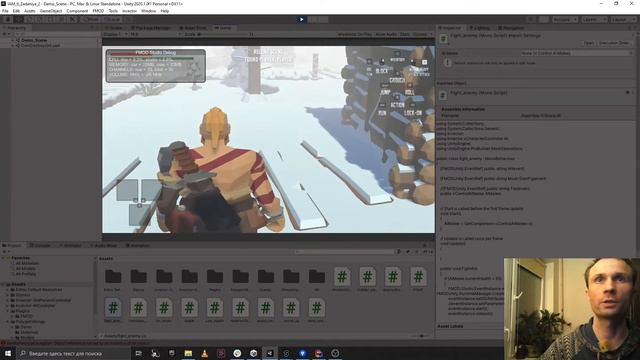
Task: Select Demo_Scene in the Hierarchy
Action: click(34, 40)
